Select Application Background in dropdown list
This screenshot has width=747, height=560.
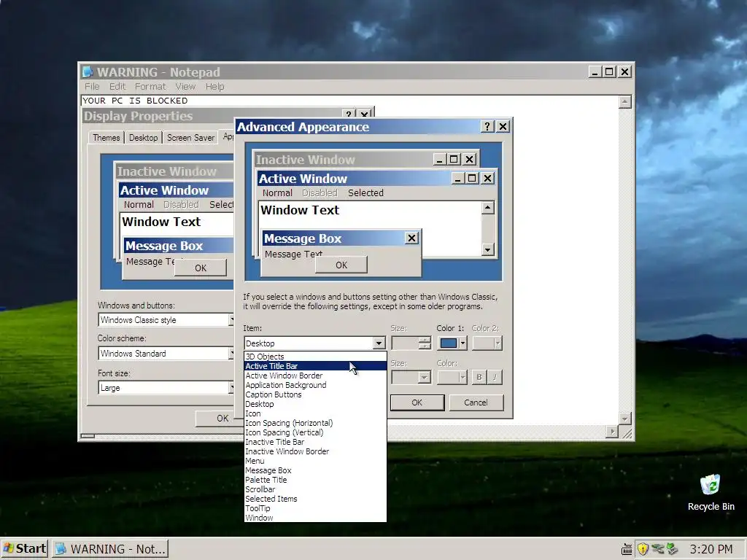(315, 385)
